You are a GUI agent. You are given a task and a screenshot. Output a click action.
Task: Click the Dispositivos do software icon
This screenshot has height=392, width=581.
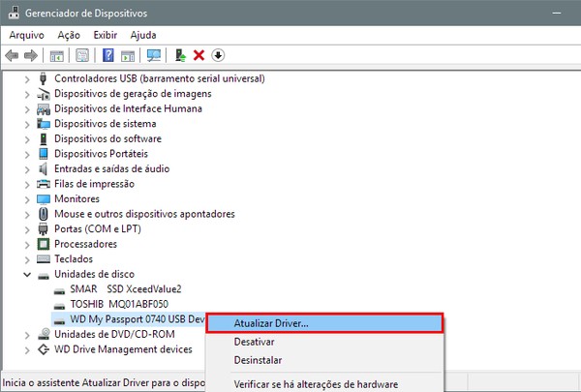tap(44, 139)
